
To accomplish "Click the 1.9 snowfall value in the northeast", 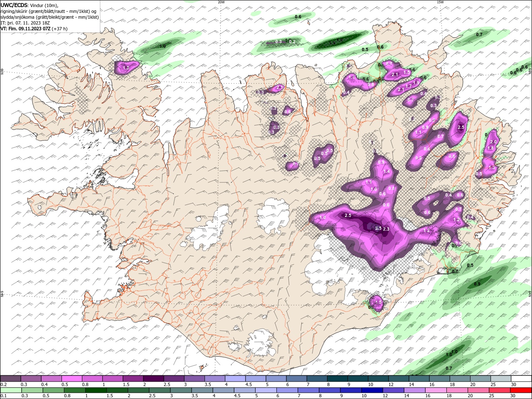I will coord(416,83).
